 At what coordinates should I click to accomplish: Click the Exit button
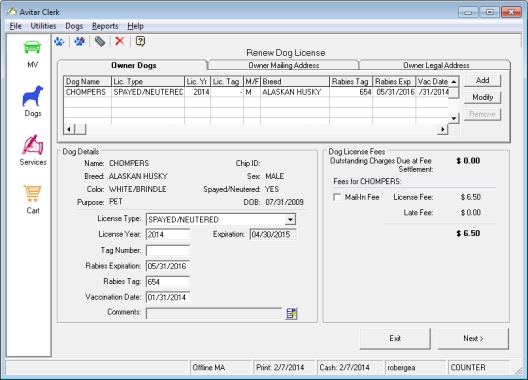click(395, 338)
